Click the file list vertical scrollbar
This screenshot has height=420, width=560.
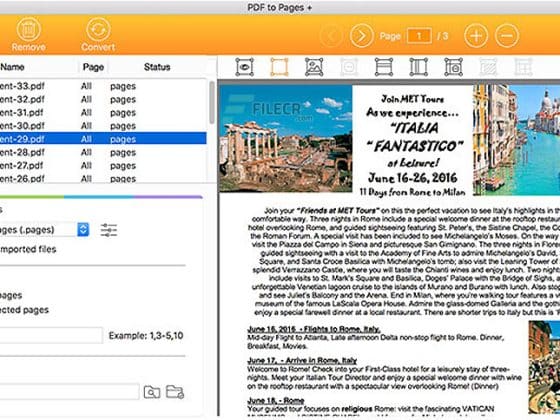point(212,103)
